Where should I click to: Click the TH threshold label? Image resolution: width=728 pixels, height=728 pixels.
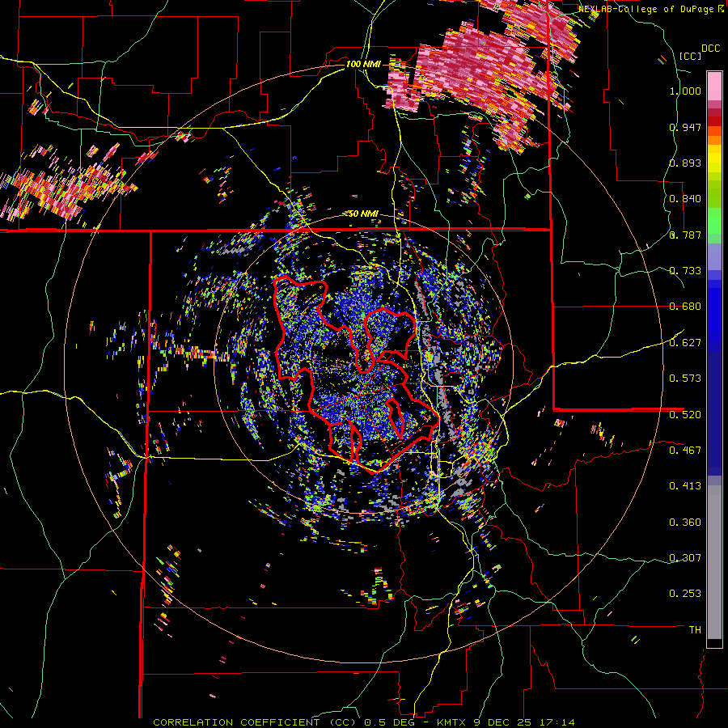click(695, 629)
